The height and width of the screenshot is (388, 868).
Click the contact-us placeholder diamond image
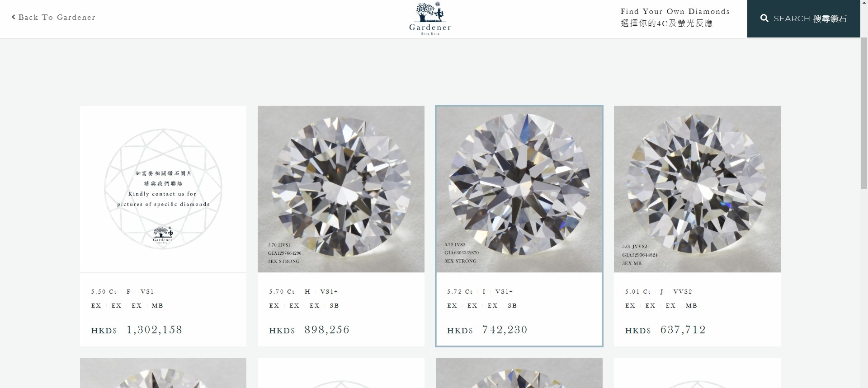point(163,189)
